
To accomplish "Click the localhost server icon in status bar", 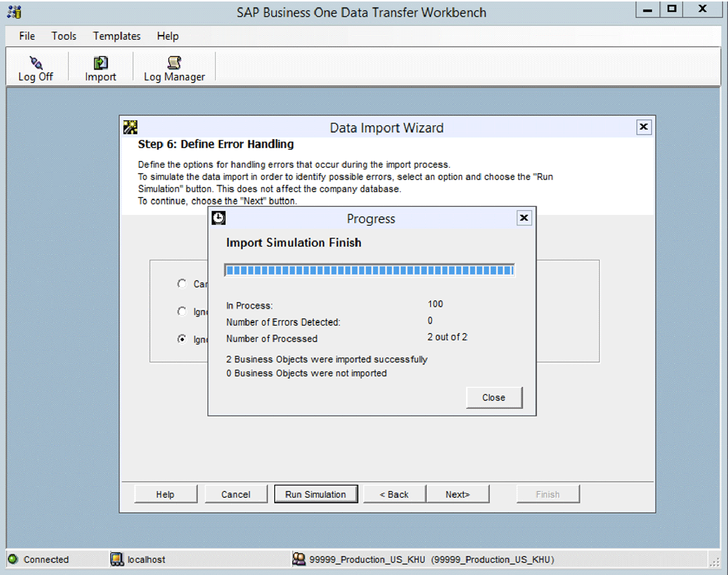I will point(117,559).
